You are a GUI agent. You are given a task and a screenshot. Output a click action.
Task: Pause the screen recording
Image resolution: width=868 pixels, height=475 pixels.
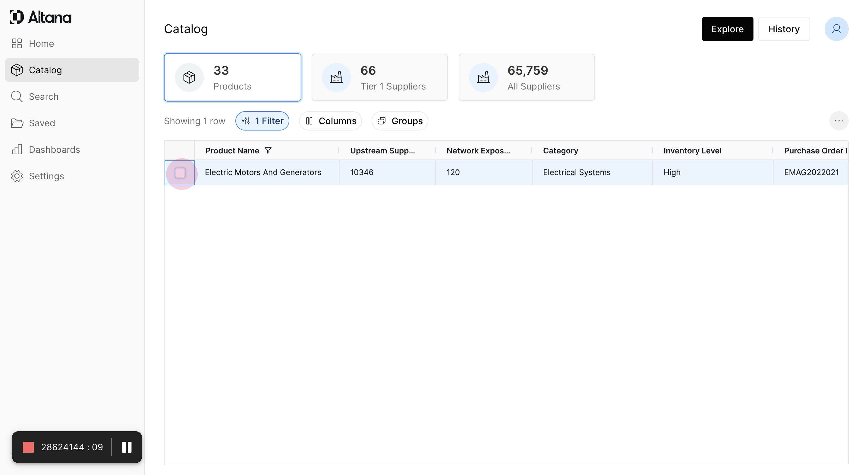pos(127,447)
